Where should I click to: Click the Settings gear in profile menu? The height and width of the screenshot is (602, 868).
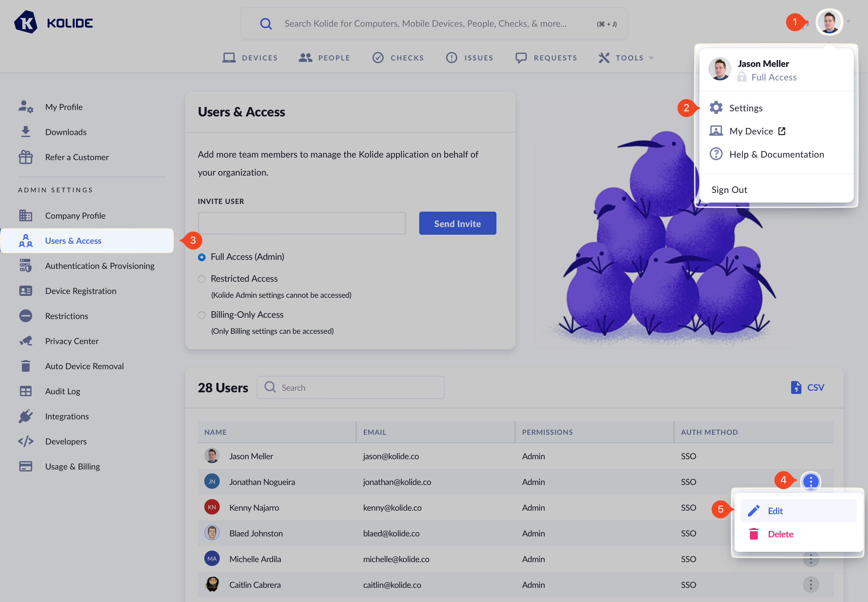click(x=716, y=108)
